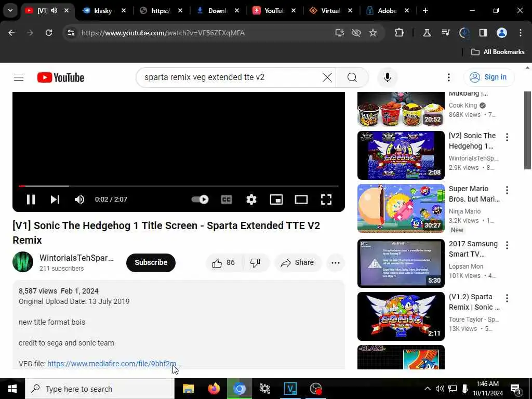Open a new browser tab
The height and width of the screenshot is (399, 532).
425,10
